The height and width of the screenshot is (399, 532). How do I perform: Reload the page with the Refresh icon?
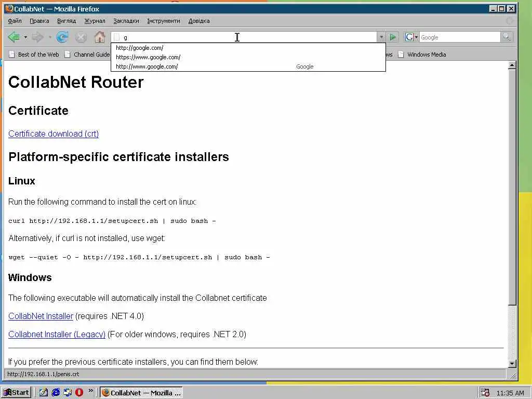tap(62, 37)
